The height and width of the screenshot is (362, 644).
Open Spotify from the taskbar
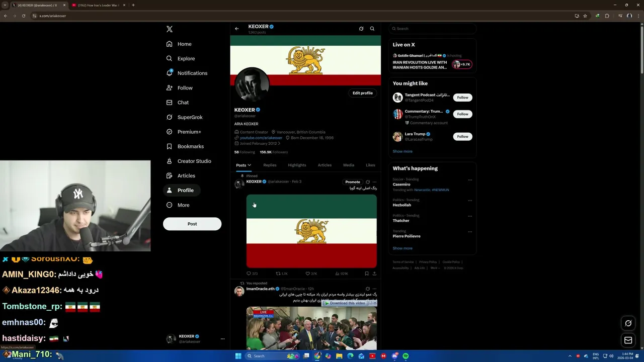(x=406, y=356)
